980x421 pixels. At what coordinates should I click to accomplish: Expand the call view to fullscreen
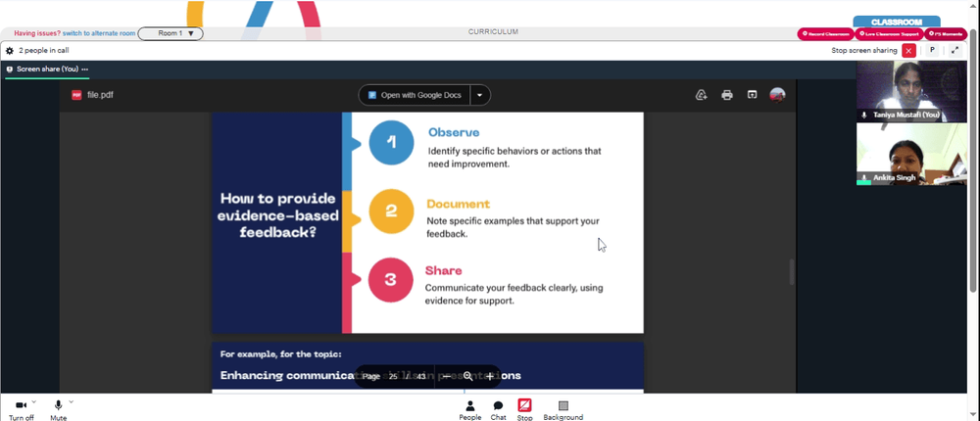click(955, 51)
